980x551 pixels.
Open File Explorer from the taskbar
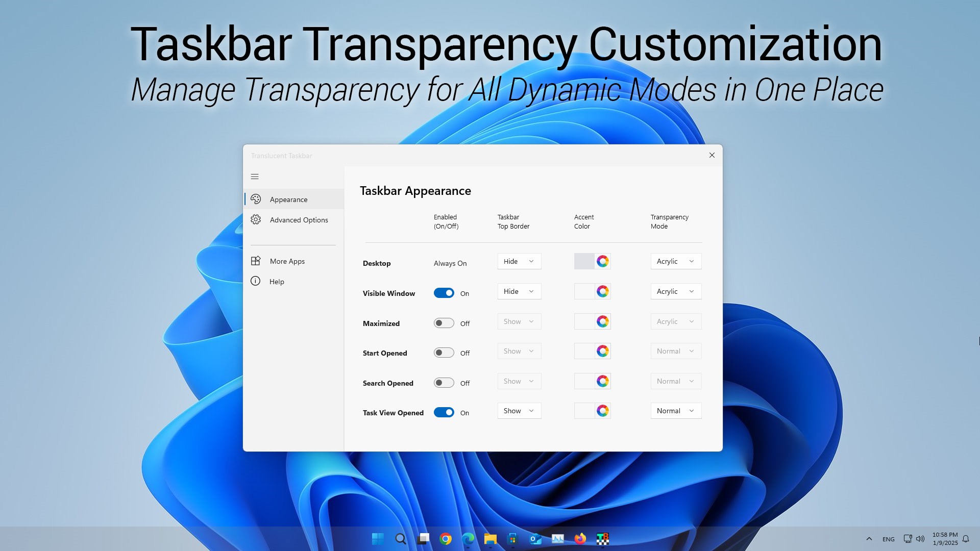click(491, 539)
